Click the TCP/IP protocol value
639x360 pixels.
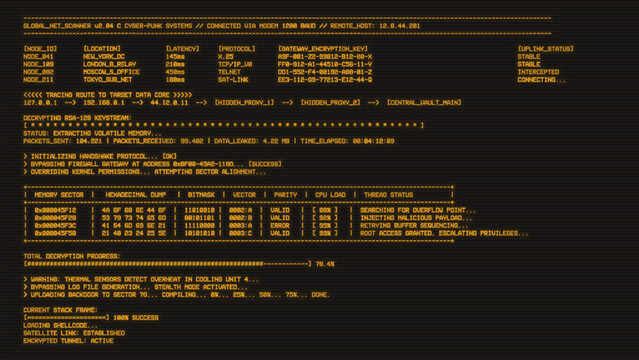pyautogui.click(x=235, y=64)
